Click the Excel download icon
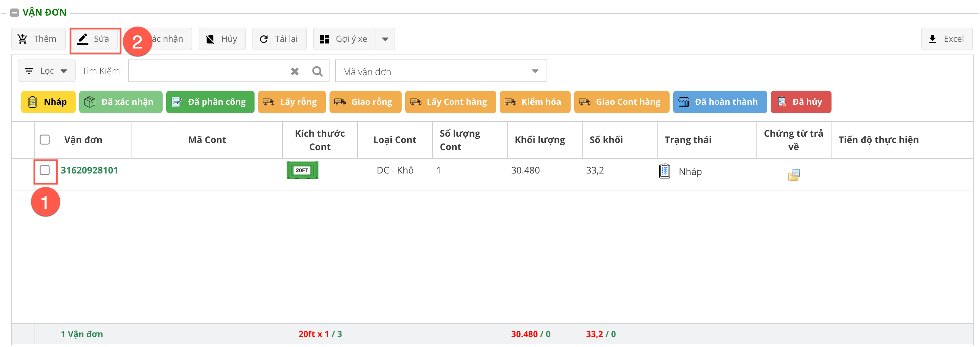This screenshot has width=980, height=347. point(932,39)
